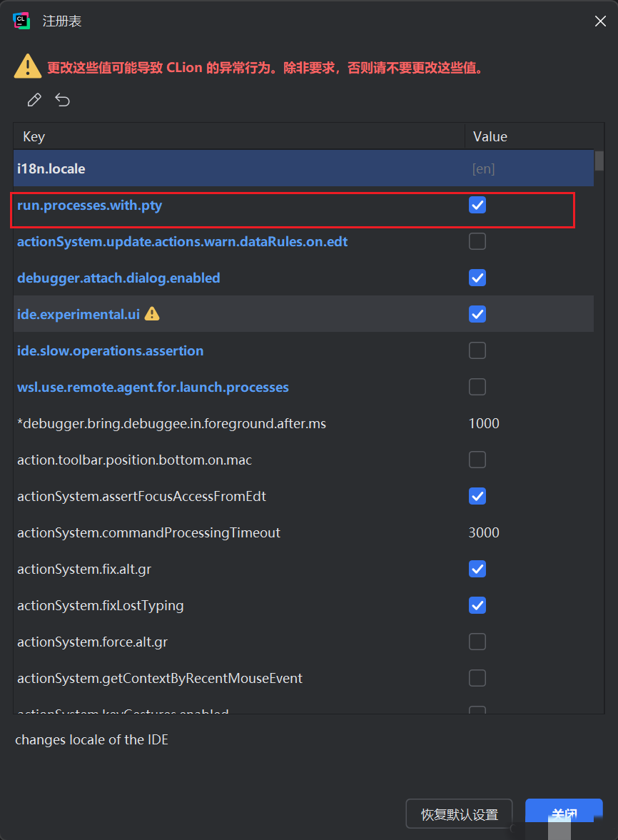Screen dimensions: 618x840
Task: Enable actionSystem.force.alt.gr checkbox
Action: tap(477, 642)
